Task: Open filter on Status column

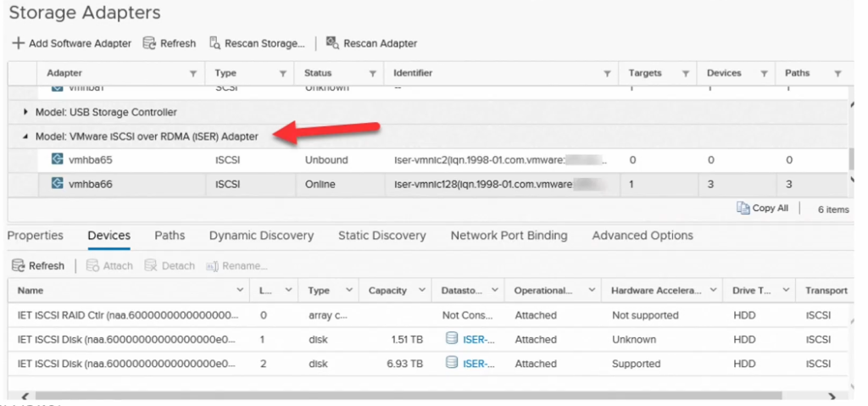Action: [373, 74]
